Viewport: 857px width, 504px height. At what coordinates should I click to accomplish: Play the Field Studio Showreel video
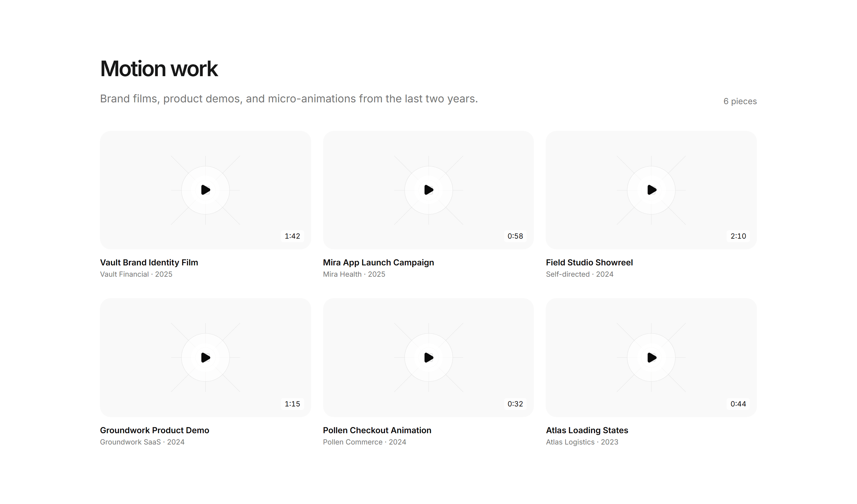tap(651, 190)
